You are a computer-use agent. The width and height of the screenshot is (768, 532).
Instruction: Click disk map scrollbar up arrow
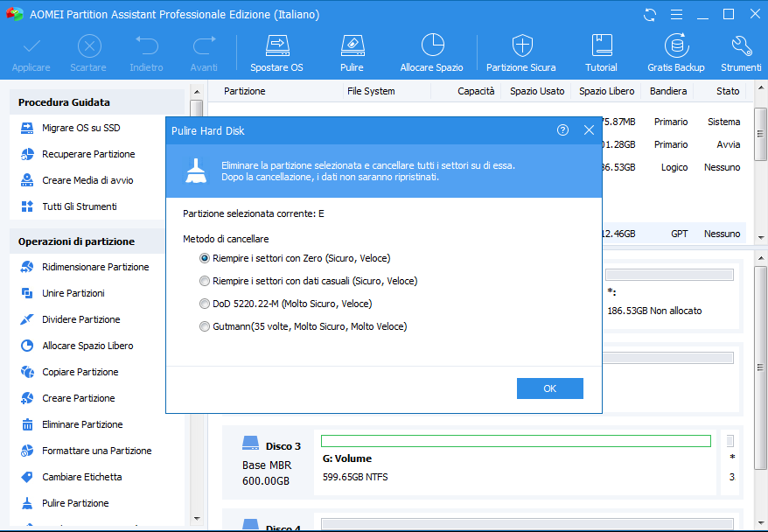[x=761, y=258]
